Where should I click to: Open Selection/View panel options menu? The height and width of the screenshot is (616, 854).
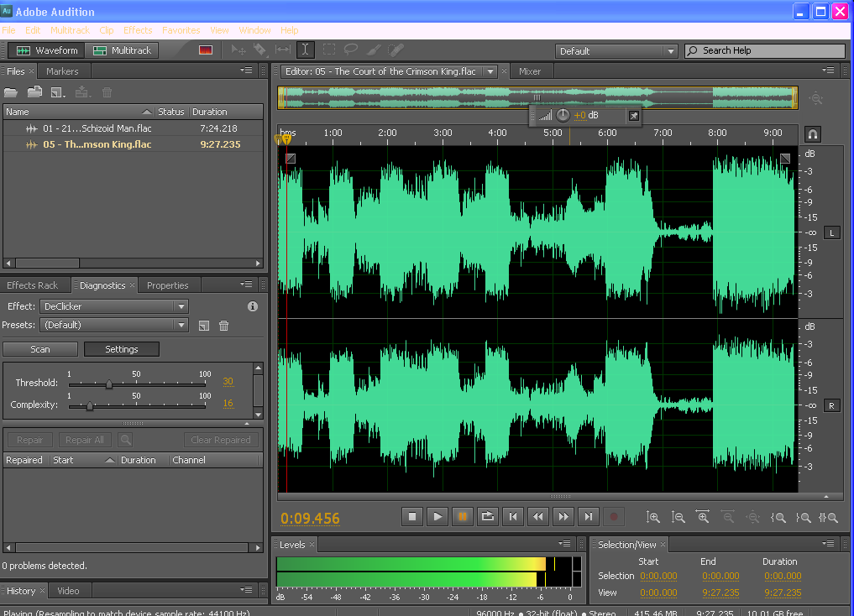click(x=828, y=544)
